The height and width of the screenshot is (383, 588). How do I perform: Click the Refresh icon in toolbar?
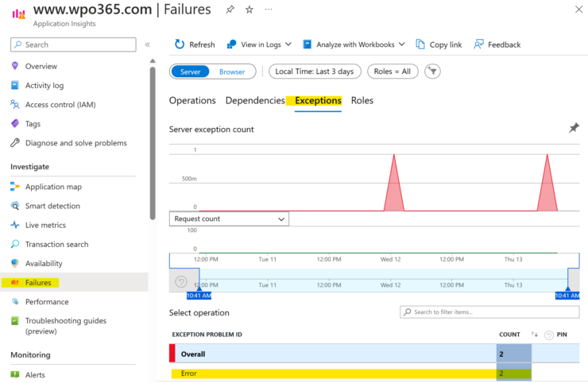180,44
